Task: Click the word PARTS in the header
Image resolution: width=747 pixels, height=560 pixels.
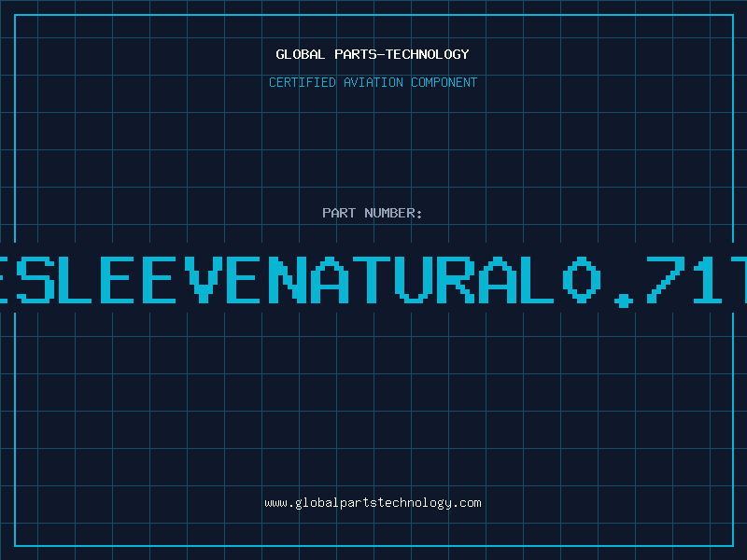Action: coord(356,54)
